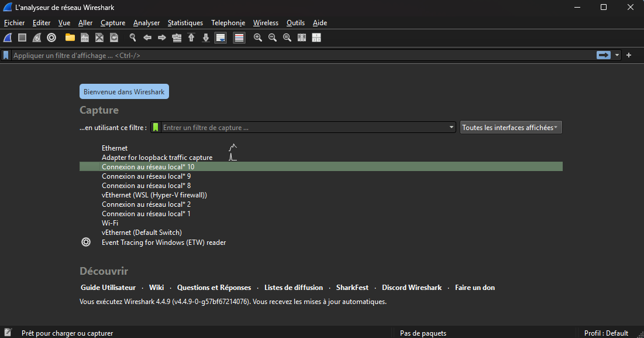Viewport: 644px width, 338px height.
Task: Open the Guide Utilisateur link
Action: (108, 288)
